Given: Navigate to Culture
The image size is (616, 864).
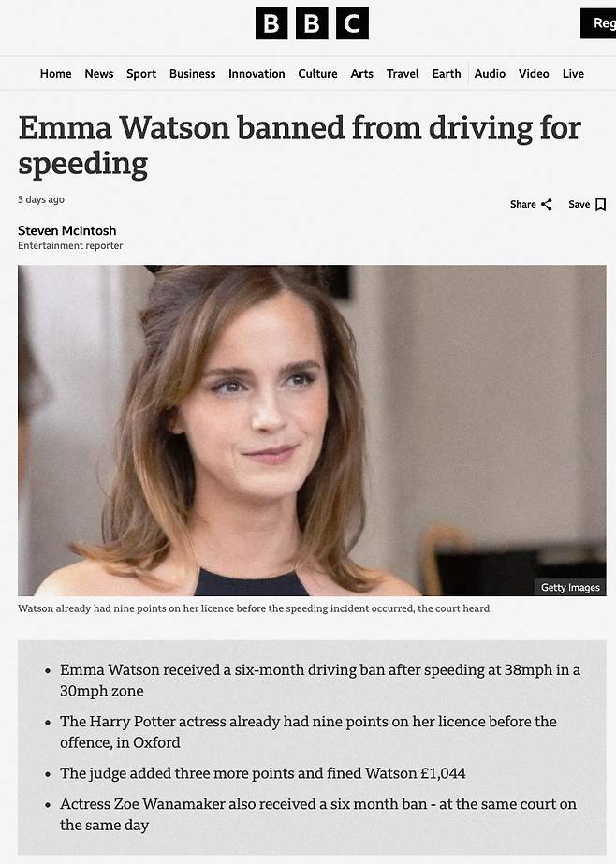Looking at the screenshot, I should tap(317, 74).
